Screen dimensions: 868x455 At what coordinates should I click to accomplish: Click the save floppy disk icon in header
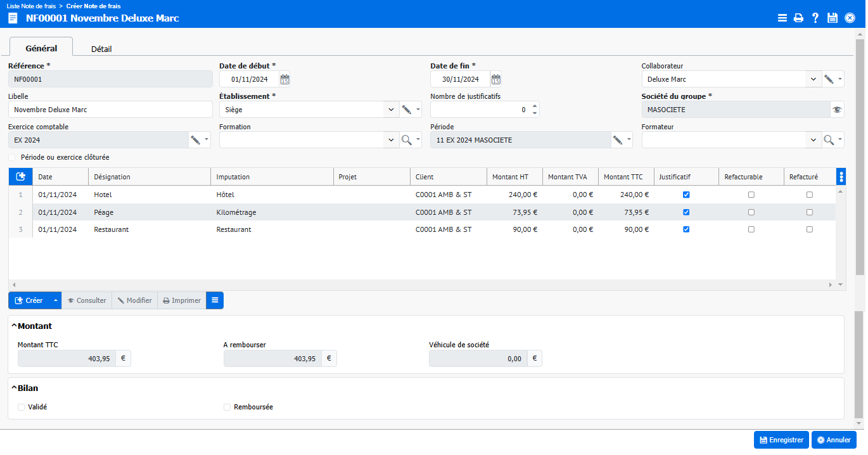click(x=833, y=18)
